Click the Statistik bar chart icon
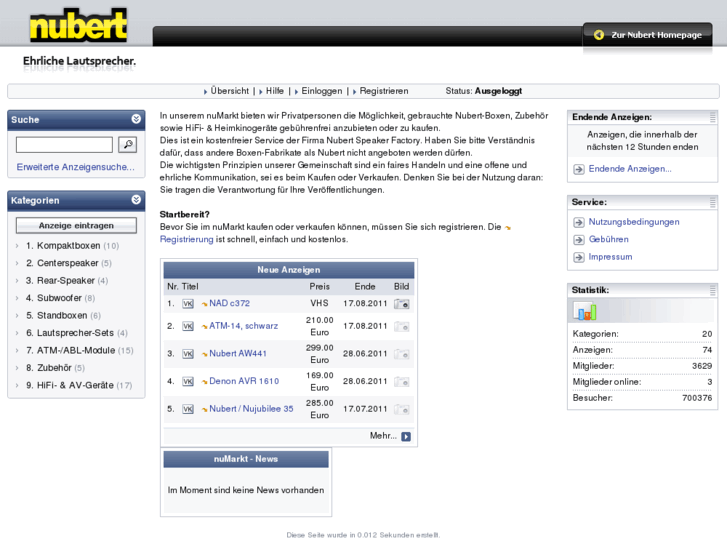 [x=585, y=311]
